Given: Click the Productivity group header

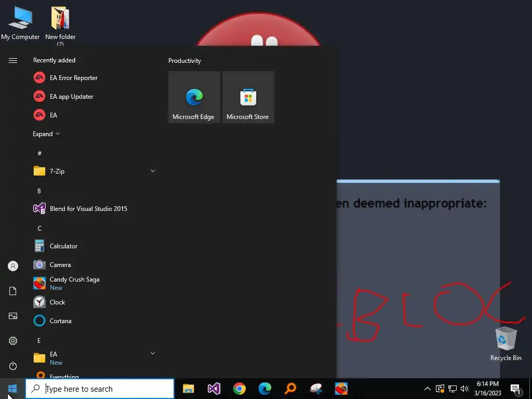Looking at the screenshot, I should click(184, 61).
